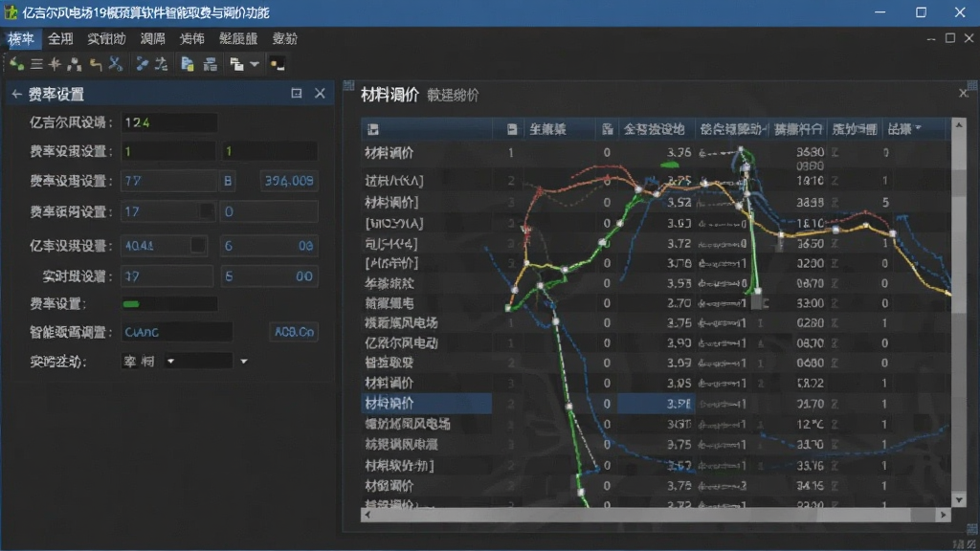Close the 材料调价 panel
Screen dimensions: 980x551
coord(963,93)
